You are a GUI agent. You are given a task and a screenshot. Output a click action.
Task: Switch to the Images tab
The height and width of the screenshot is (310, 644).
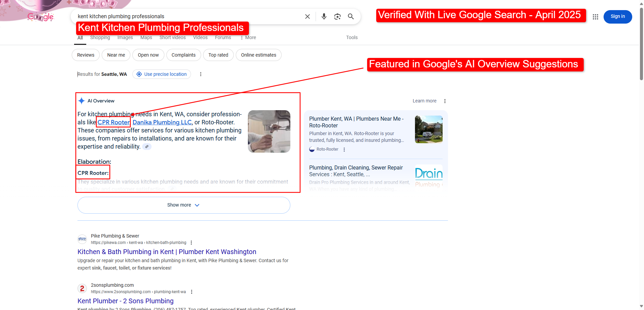(125, 37)
